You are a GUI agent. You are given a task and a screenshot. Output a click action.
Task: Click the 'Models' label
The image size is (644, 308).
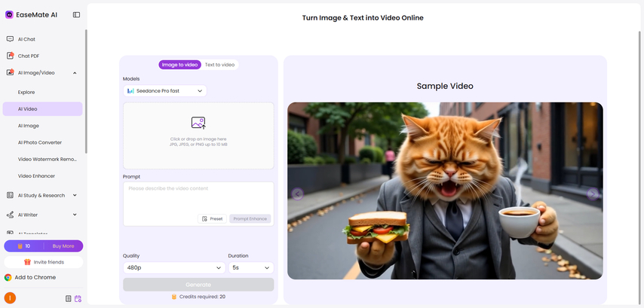pyautogui.click(x=131, y=79)
